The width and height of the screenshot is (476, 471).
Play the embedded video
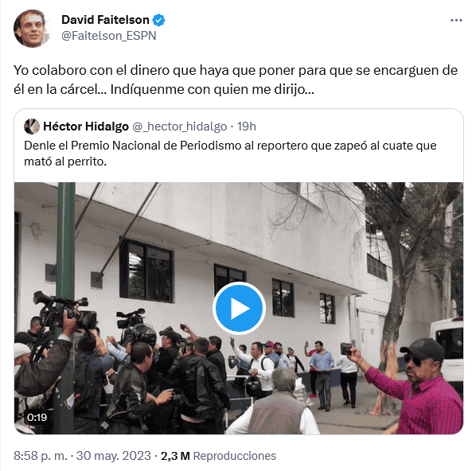coord(239,308)
